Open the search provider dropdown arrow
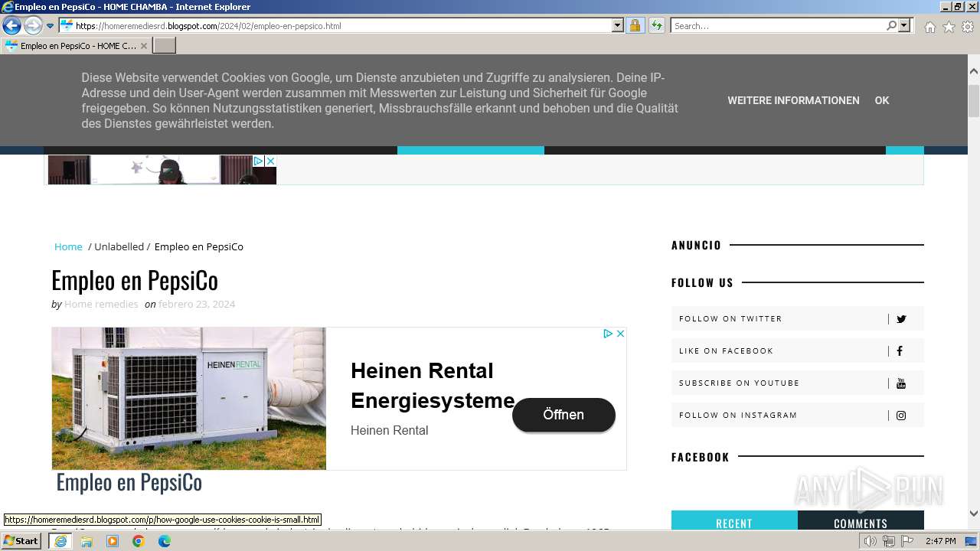The height and width of the screenshot is (551, 980). click(904, 25)
